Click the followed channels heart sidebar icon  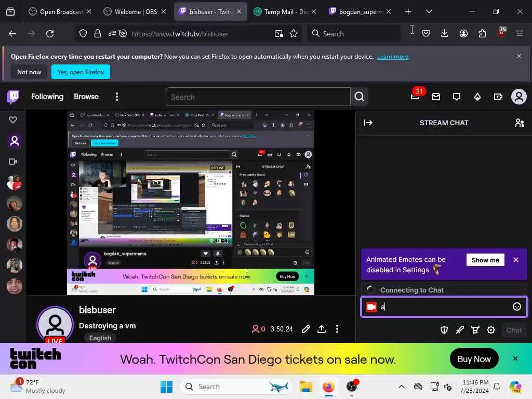pyautogui.click(x=13, y=120)
